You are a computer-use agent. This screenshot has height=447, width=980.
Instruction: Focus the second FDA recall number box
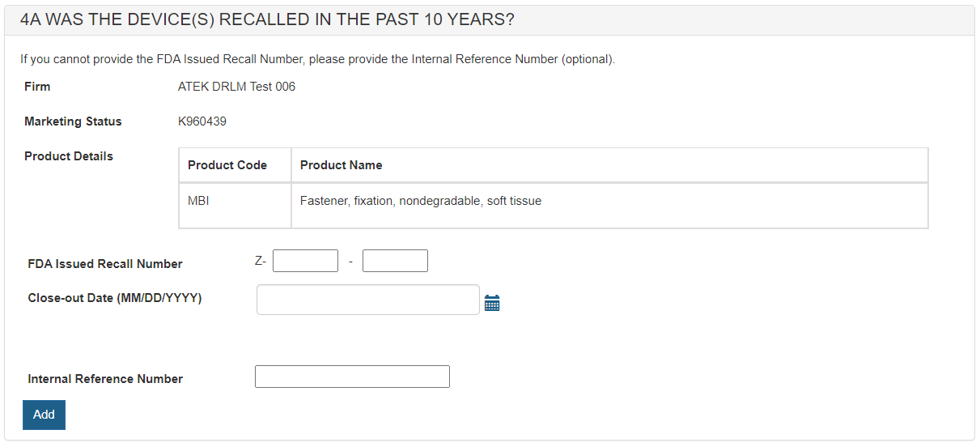pos(395,261)
